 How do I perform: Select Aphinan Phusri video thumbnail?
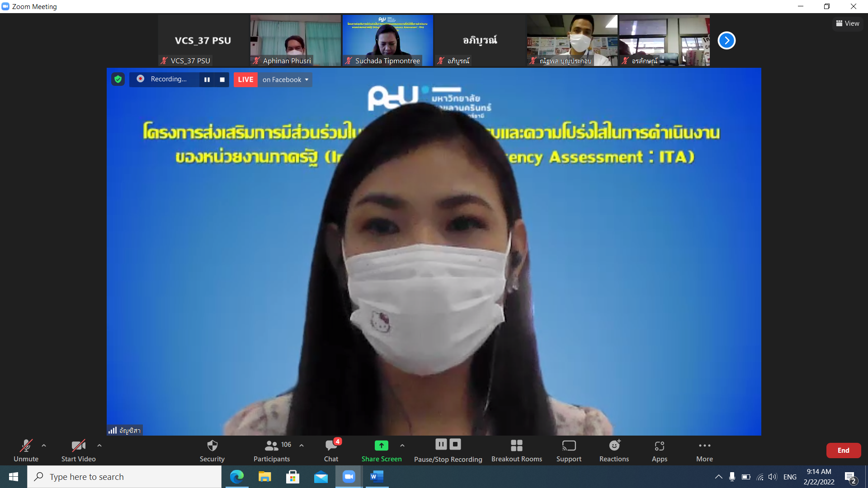click(x=296, y=41)
